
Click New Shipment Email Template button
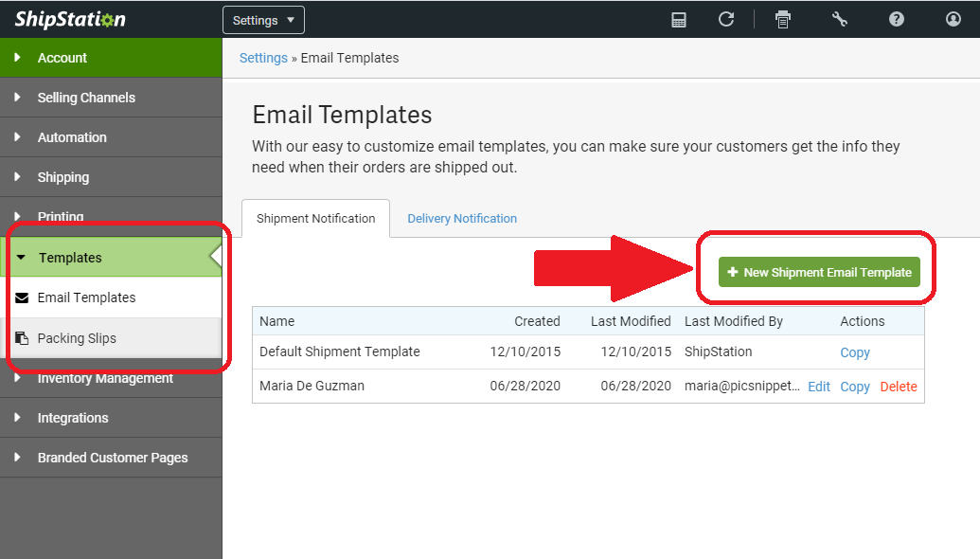(819, 272)
